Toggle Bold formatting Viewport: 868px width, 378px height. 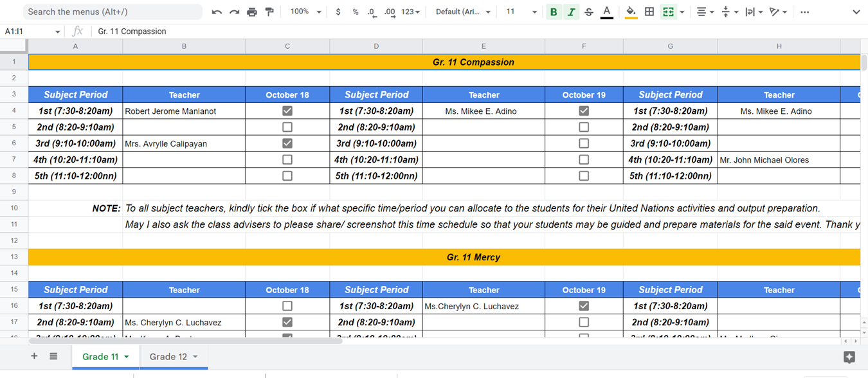(554, 12)
